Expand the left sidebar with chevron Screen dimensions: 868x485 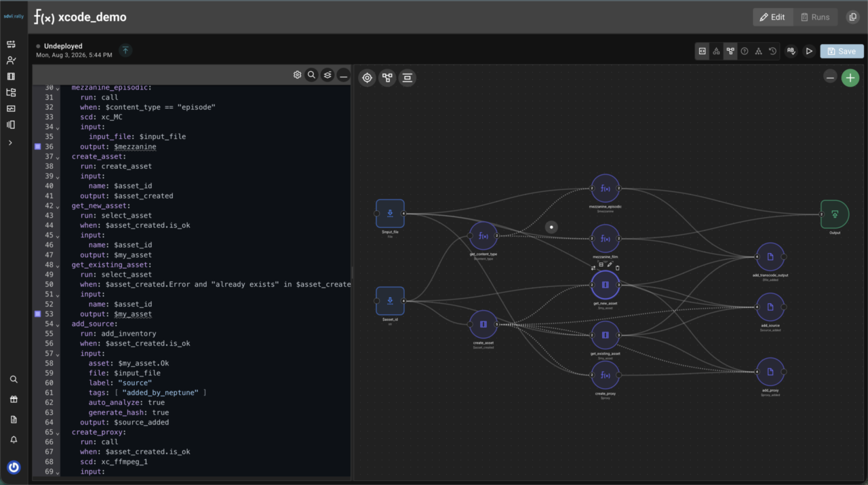coord(10,142)
